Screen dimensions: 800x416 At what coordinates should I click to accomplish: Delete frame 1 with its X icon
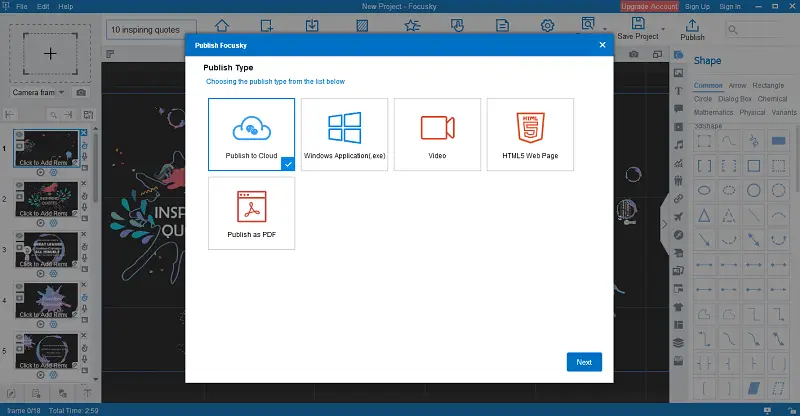[84, 133]
